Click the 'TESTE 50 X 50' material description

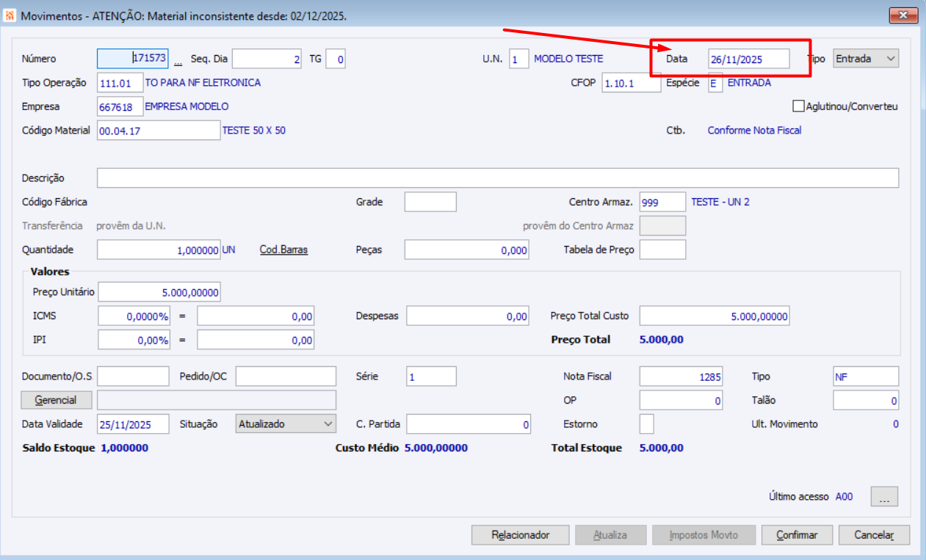254,130
